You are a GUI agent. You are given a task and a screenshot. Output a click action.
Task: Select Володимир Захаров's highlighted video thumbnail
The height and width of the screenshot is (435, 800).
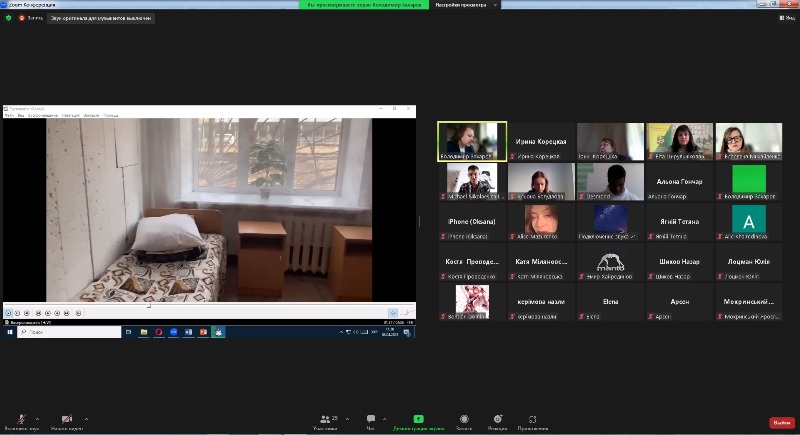tap(472, 141)
